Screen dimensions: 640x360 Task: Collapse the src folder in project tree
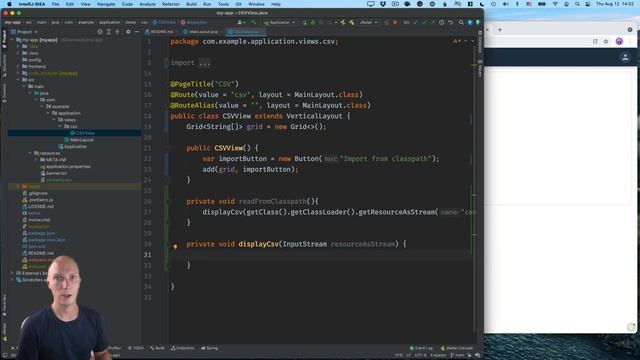click(x=18, y=80)
